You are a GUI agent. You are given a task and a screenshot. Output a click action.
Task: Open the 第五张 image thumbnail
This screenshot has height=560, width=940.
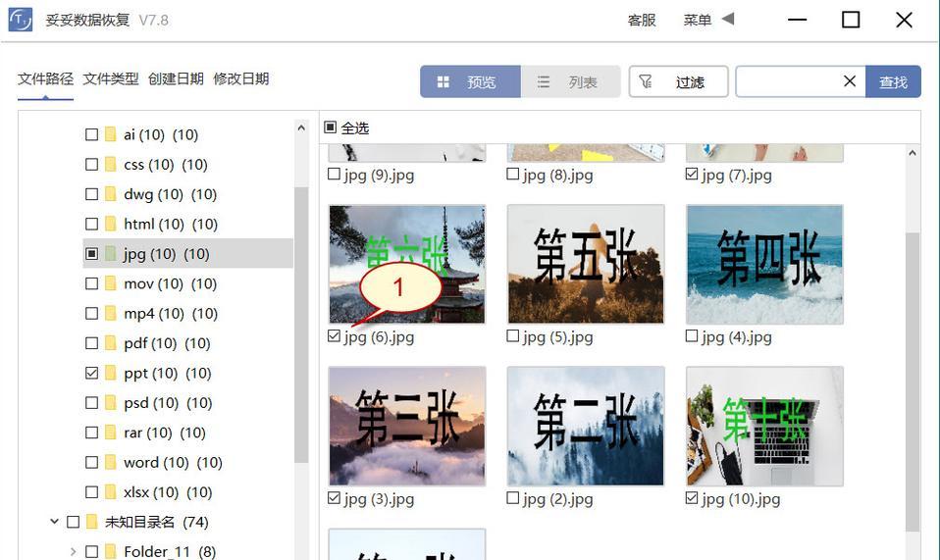tap(586, 264)
